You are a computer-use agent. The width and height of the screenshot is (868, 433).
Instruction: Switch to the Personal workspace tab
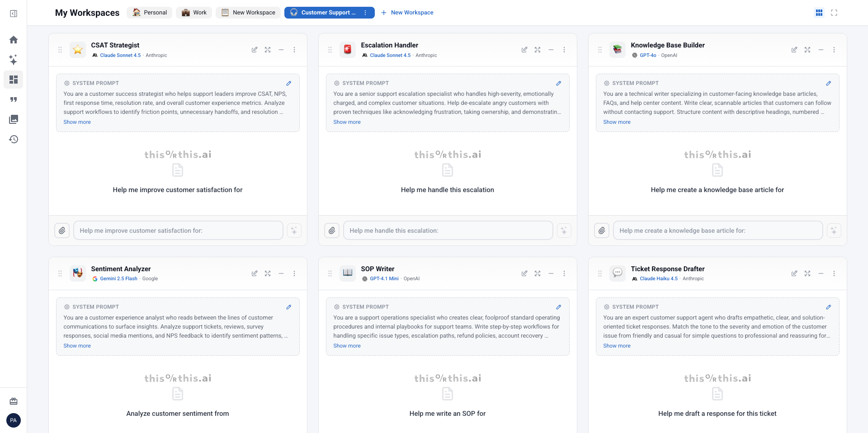(x=150, y=13)
